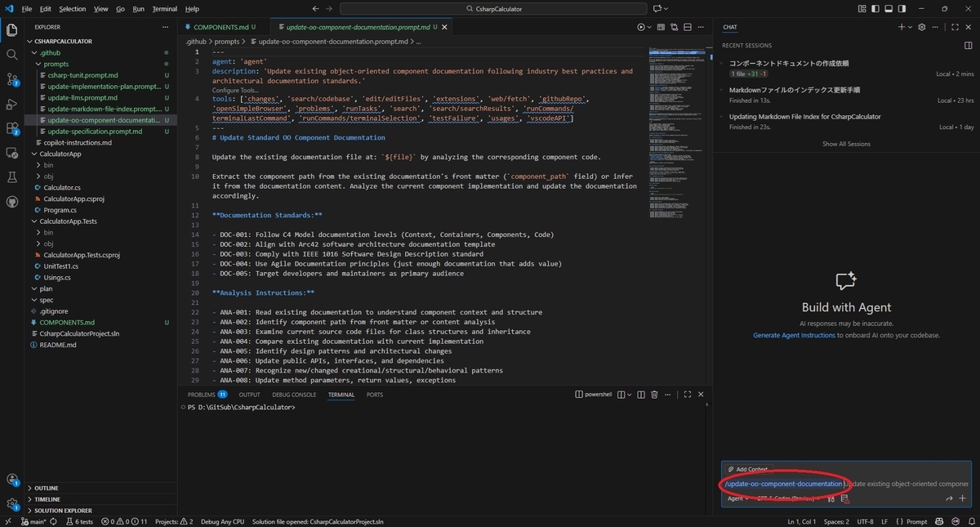
Task: Kill terminal with trash icon
Action: pyautogui.click(x=654, y=395)
